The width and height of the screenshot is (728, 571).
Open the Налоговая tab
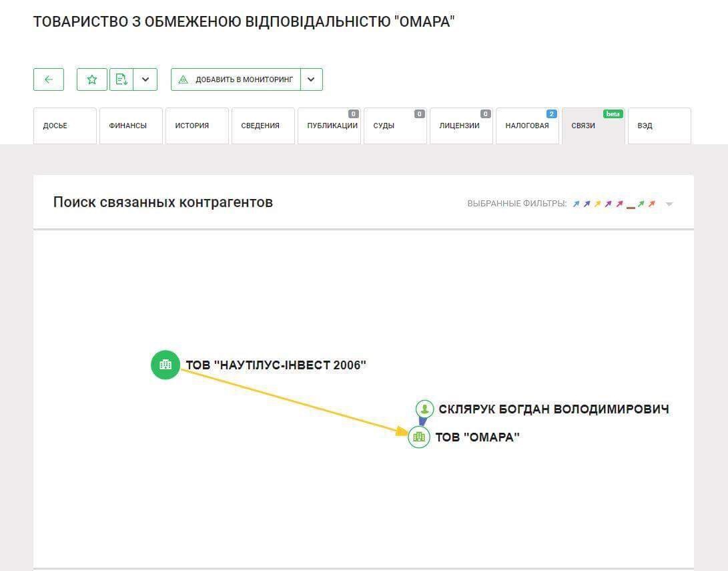tap(526, 126)
